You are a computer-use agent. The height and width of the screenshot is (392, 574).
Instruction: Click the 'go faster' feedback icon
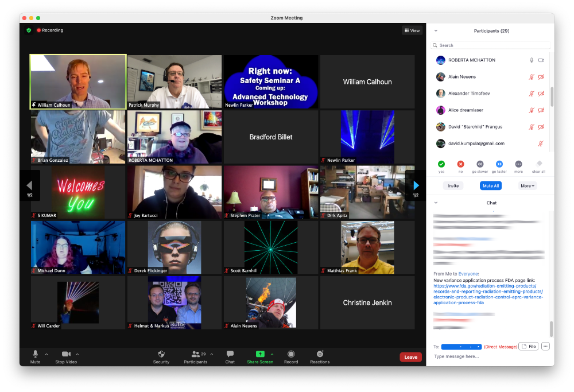point(499,164)
